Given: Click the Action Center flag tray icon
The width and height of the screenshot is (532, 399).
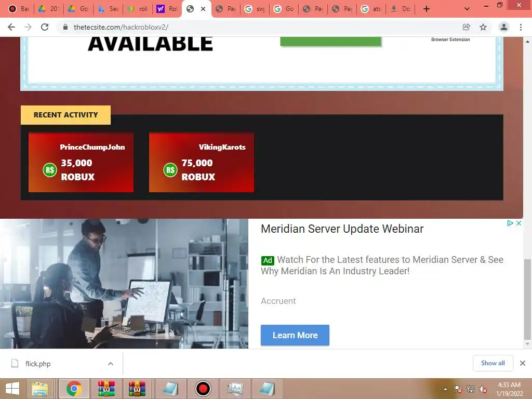Looking at the screenshot, I should [458, 389].
